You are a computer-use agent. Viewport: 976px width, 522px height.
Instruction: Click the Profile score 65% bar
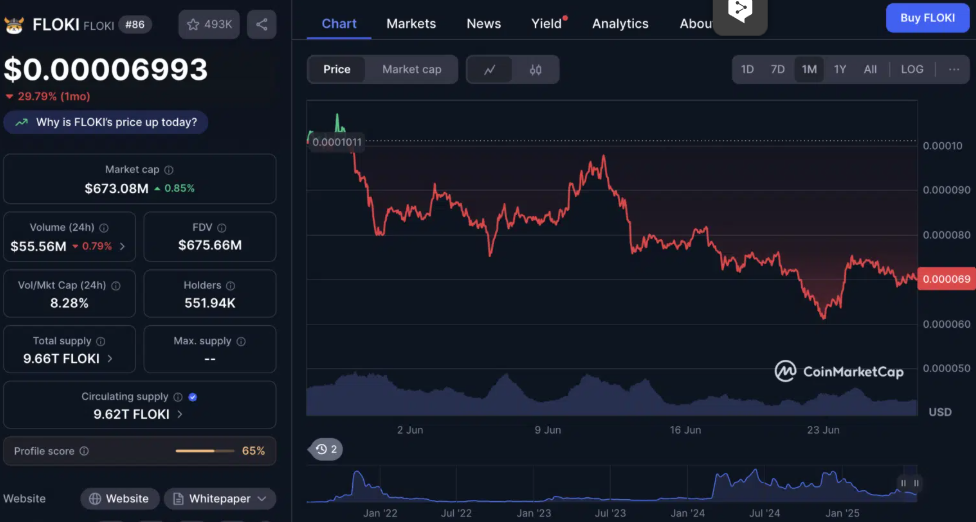click(x=205, y=451)
